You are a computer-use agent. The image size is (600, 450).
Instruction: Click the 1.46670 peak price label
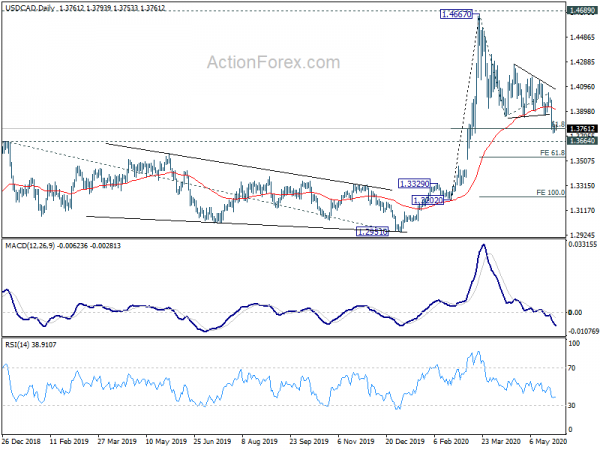pos(457,15)
